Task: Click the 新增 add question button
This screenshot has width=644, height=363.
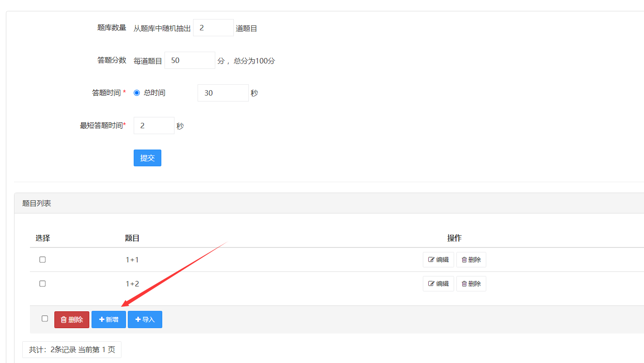Action: click(x=109, y=319)
